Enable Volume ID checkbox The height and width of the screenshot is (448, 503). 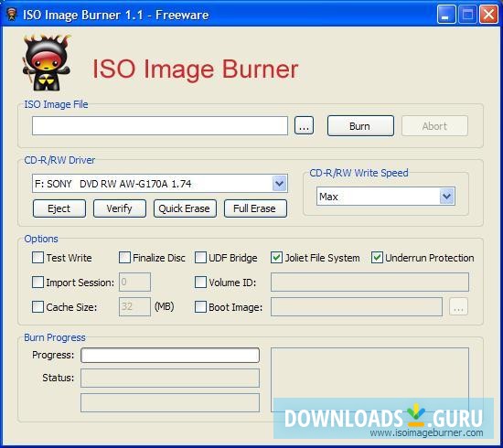201,283
